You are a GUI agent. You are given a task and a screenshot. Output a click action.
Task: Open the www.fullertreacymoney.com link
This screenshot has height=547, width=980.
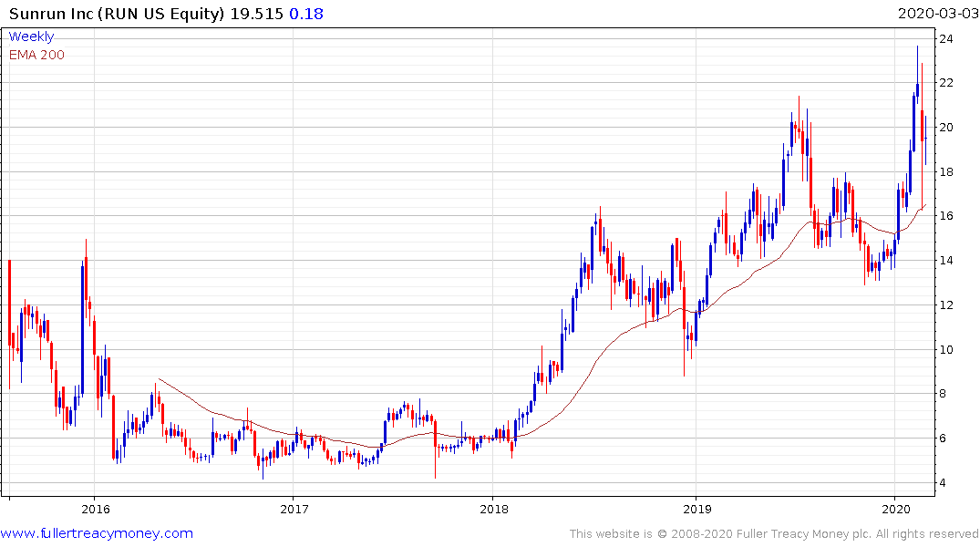[97, 533]
